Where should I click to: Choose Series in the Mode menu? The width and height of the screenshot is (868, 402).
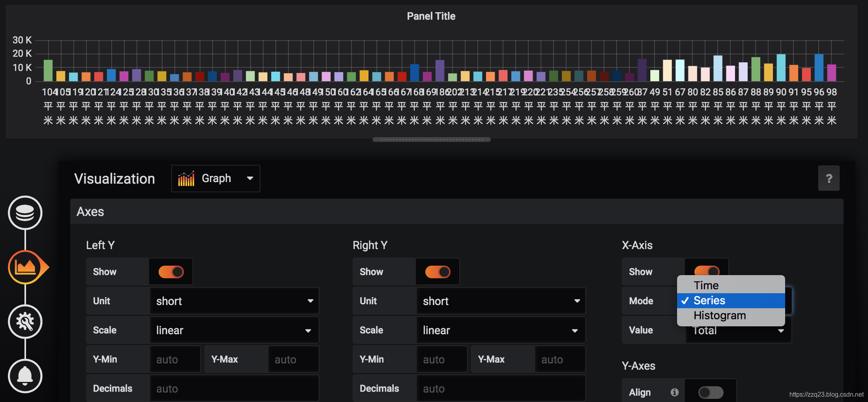(x=731, y=300)
